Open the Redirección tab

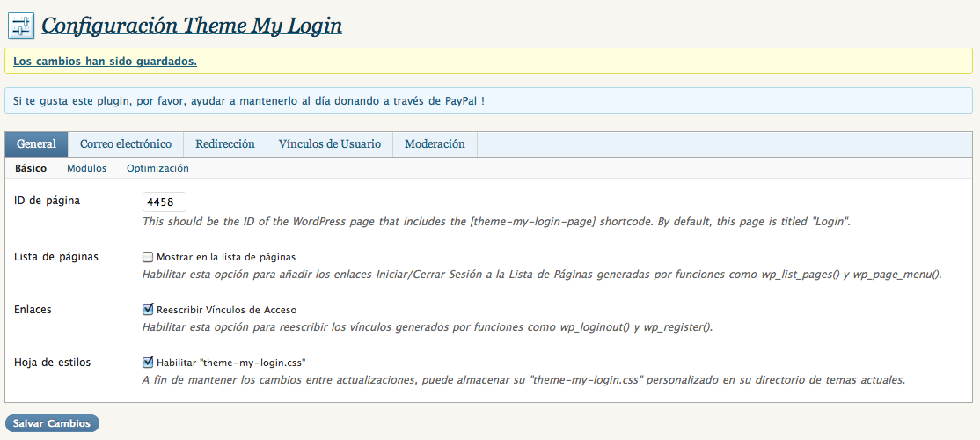pos(225,144)
